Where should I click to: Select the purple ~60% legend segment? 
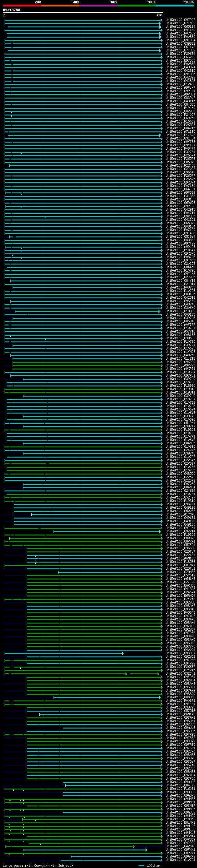98,6
